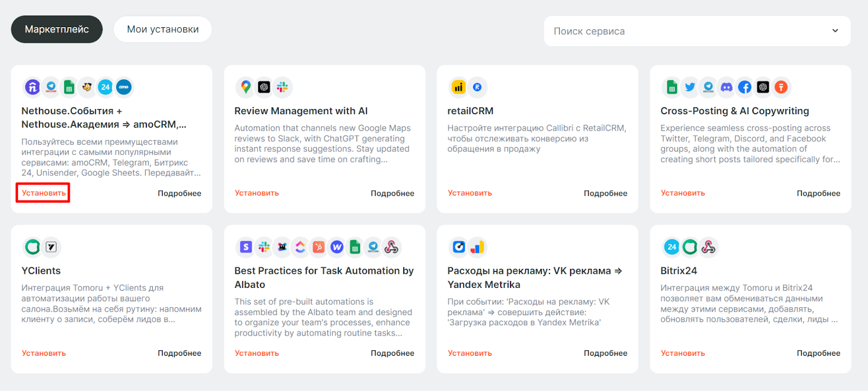Select the Маркетплейс tab

[57, 29]
